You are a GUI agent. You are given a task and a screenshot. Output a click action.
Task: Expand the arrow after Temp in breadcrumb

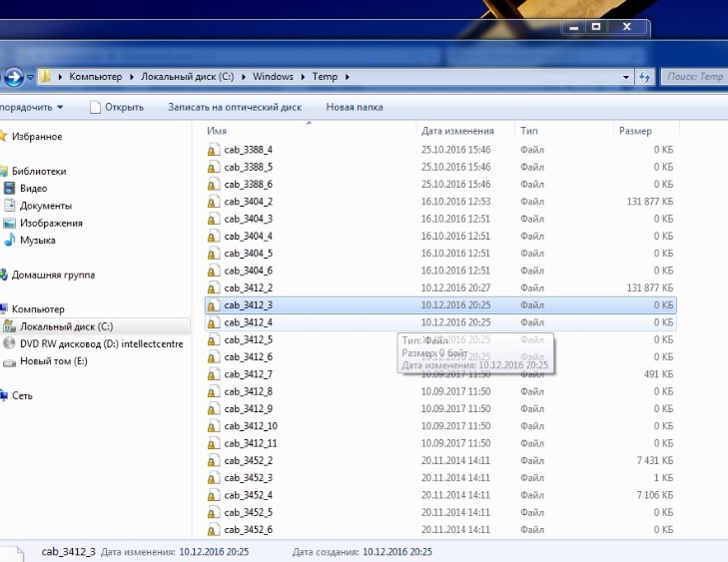point(348,77)
